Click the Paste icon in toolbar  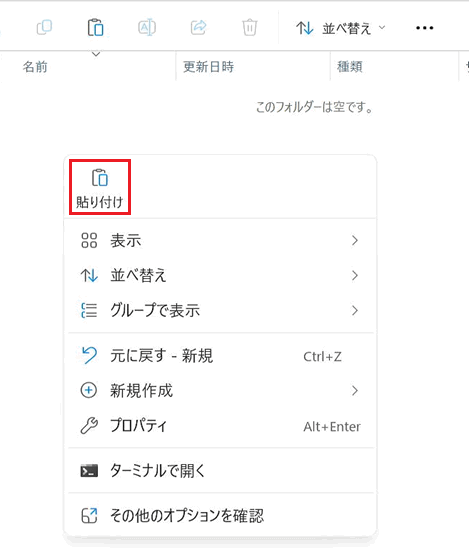click(95, 27)
